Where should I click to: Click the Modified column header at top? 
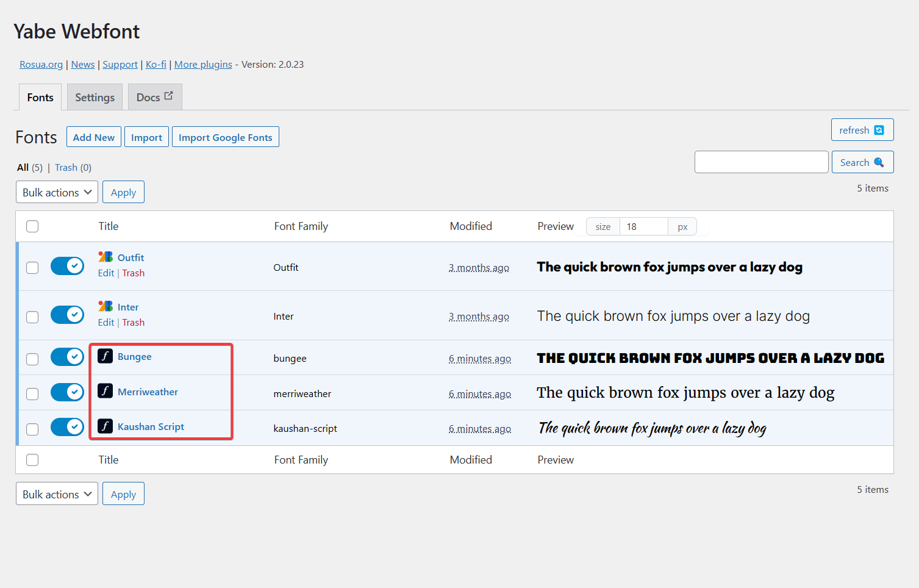coord(471,226)
